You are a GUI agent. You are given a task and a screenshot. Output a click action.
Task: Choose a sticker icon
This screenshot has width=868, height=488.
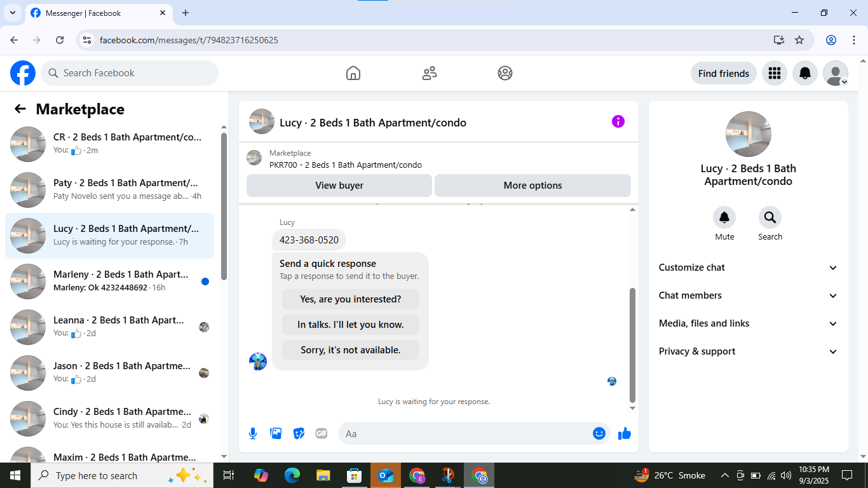[x=299, y=433]
